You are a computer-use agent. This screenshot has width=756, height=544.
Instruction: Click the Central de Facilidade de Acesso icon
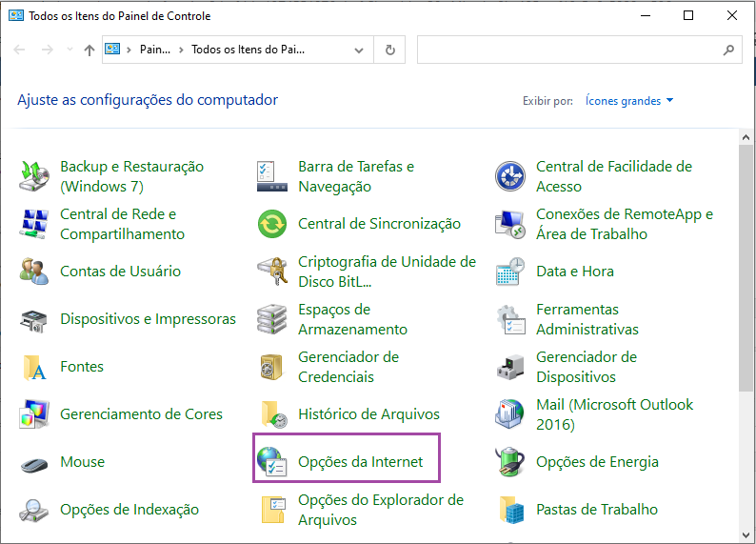point(510,176)
